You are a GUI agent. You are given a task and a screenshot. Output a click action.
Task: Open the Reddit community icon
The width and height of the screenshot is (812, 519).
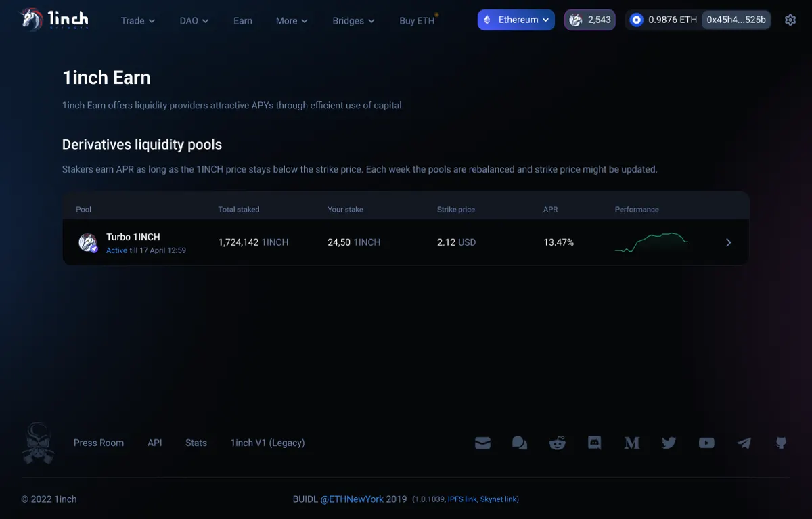click(558, 443)
